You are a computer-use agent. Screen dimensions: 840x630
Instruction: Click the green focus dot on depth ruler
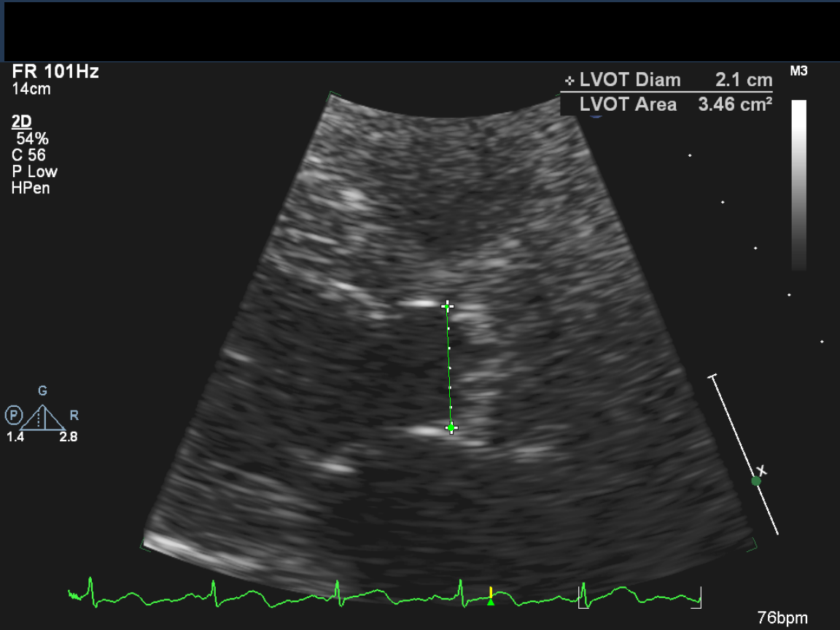pyautogui.click(x=756, y=481)
